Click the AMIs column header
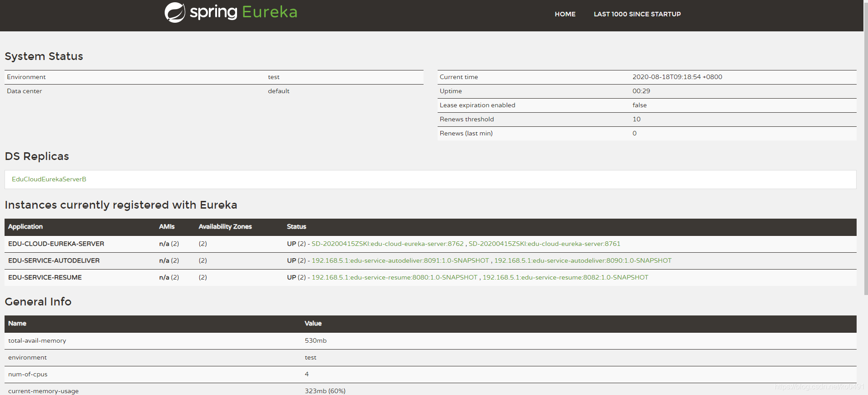Image resolution: width=868 pixels, height=395 pixels. pyautogui.click(x=167, y=226)
